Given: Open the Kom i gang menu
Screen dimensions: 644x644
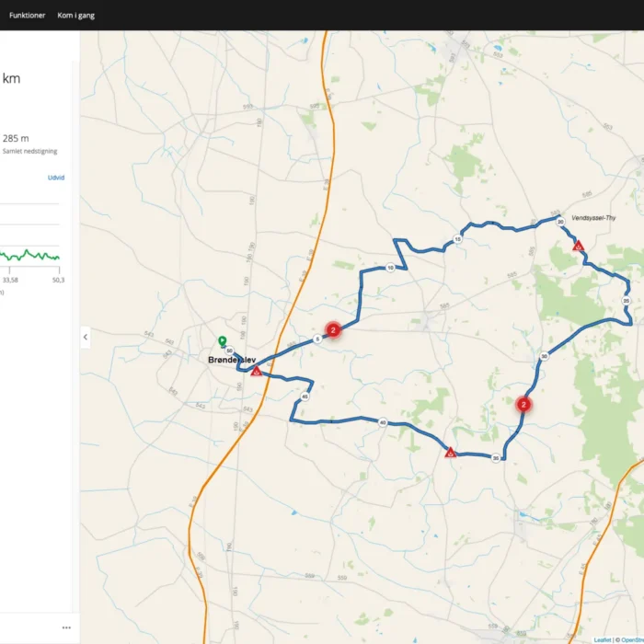Looking at the screenshot, I should pyautogui.click(x=75, y=16).
